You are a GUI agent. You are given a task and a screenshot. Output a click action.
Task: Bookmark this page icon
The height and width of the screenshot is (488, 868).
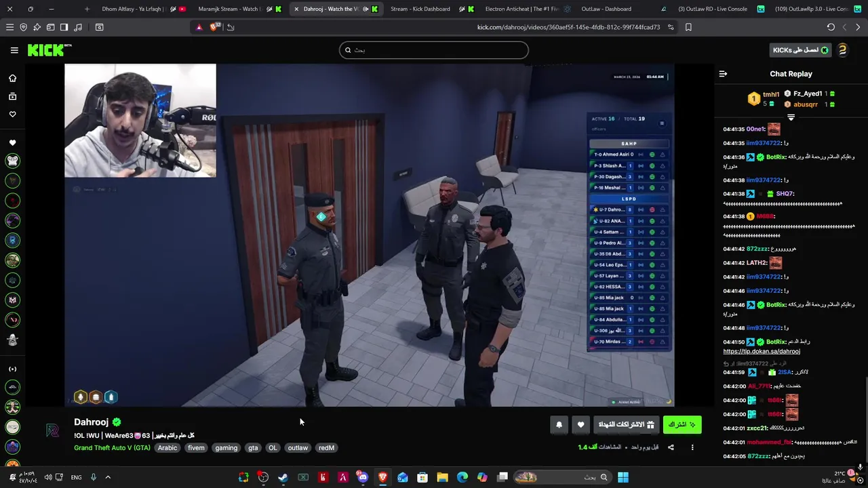pos(688,27)
